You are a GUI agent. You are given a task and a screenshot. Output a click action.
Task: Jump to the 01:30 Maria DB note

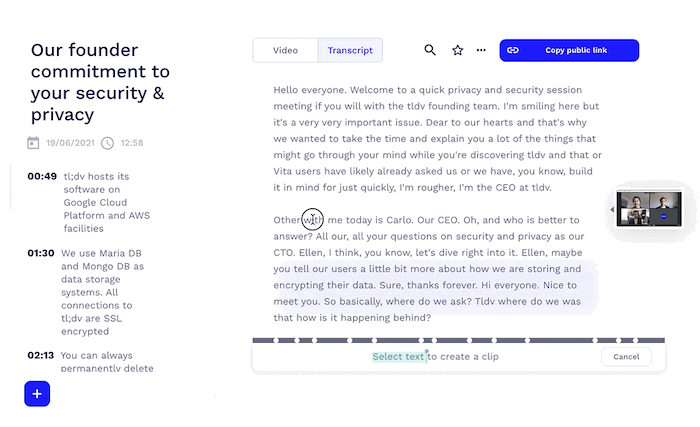coord(41,254)
